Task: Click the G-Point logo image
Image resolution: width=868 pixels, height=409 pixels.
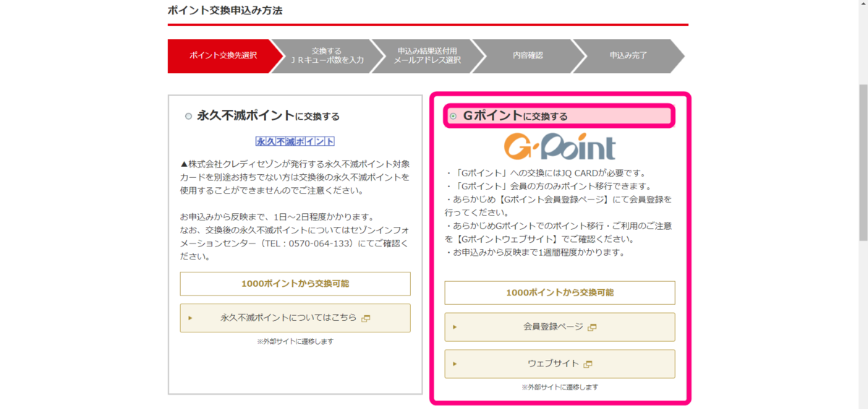Action: [x=560, y=147]
